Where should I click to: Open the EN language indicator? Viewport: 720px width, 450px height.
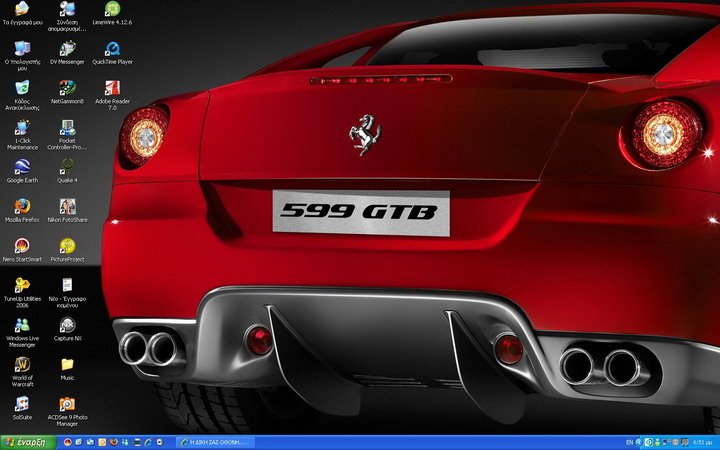(x=630, y=442)
